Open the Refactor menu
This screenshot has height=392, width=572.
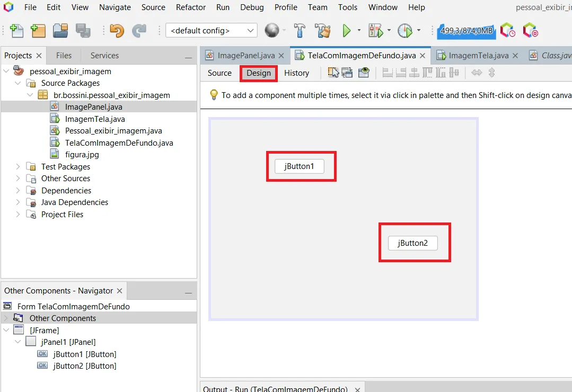[x=191, y=7]
